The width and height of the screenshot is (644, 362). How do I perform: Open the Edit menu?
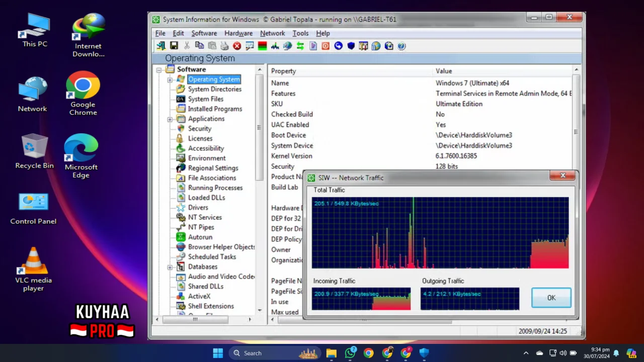[x=178, y=33]
